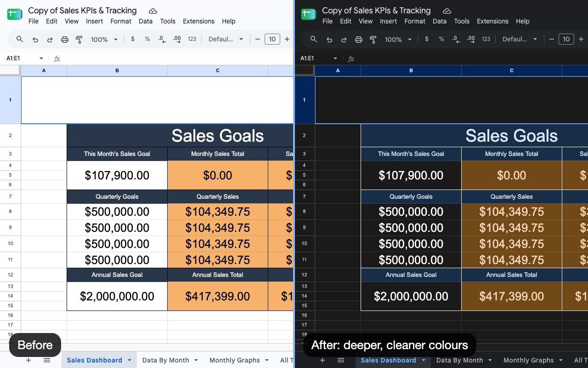Viewport: 588px width, 368px height.
Task: Open the Data By Month tab arrow in the light window
Action: (196, 360)
